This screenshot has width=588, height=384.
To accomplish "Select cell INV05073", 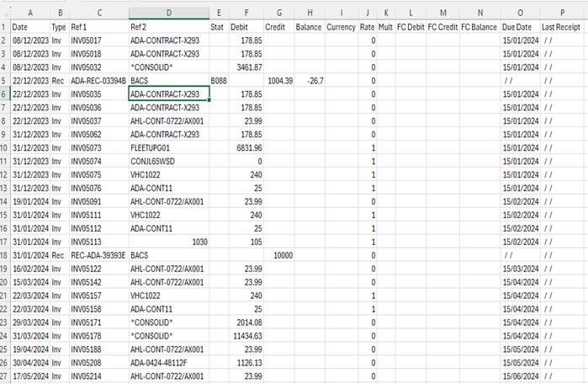I will [x=99, y=148].
